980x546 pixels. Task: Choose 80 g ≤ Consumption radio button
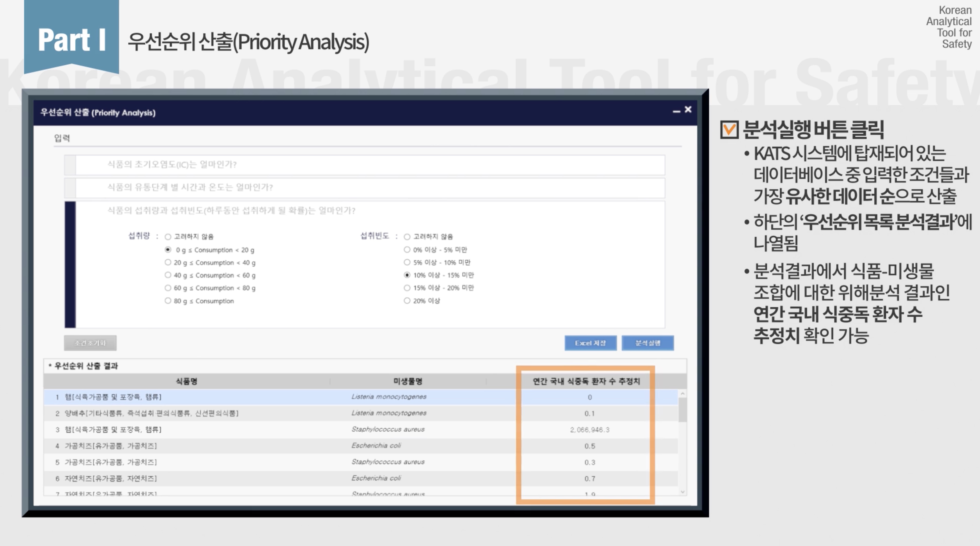168,301
